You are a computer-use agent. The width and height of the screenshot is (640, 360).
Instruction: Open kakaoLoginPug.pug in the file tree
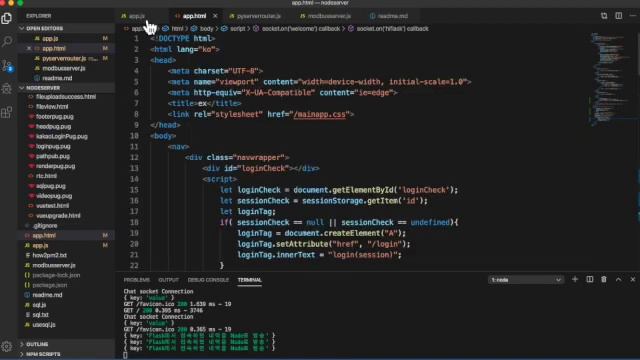tap(66, 136)
